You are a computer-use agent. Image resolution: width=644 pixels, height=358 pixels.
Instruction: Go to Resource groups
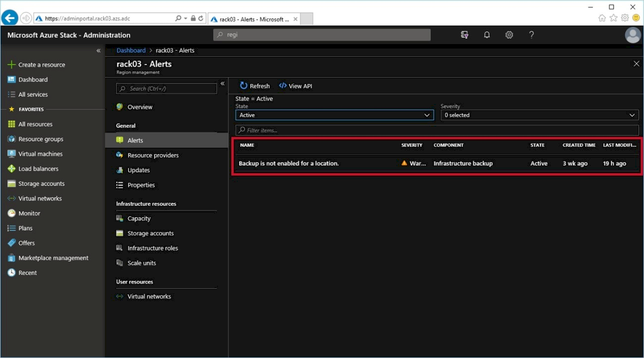pos(41,139)
